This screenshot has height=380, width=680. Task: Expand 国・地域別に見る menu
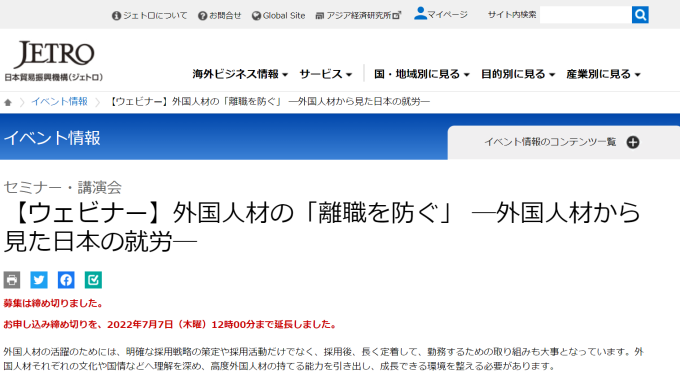[x=422, y=74]
